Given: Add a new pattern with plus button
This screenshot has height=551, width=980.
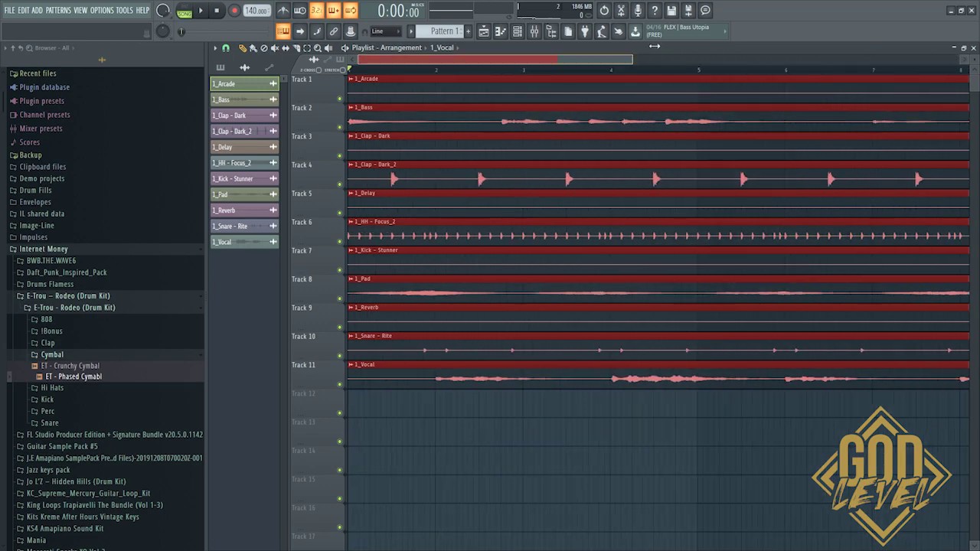Looking at the screenshot, I should click(469, 31).
